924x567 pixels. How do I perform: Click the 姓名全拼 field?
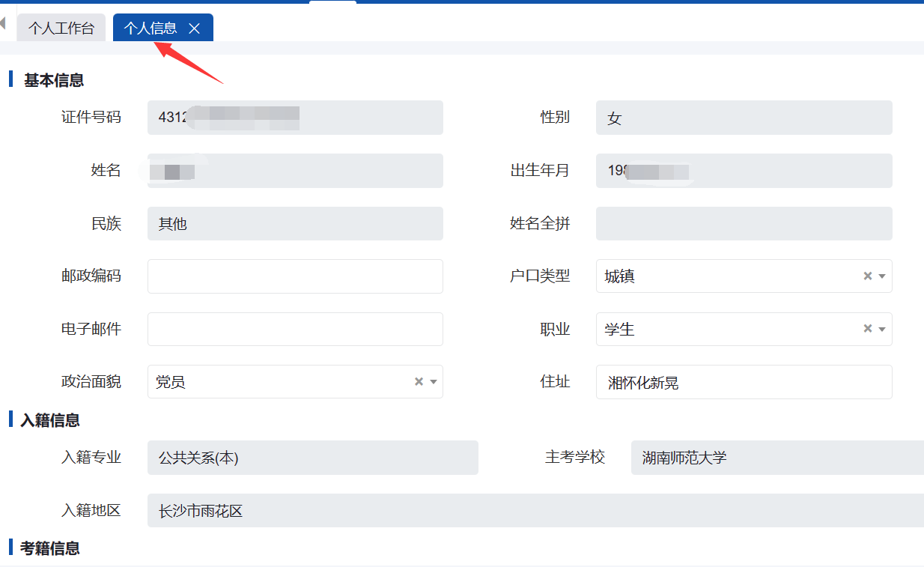(x=744, y=223)
